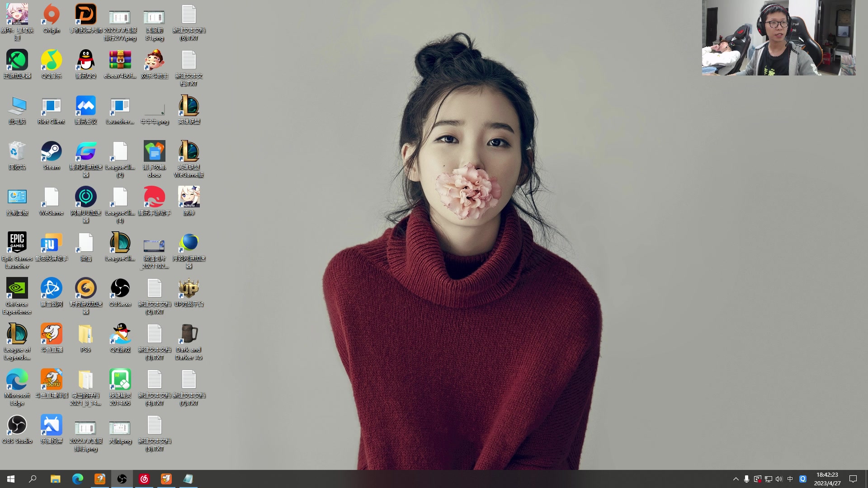
Task: Select the Steam desktop icon
Action: pyautogui.click(x=52, y=152)
